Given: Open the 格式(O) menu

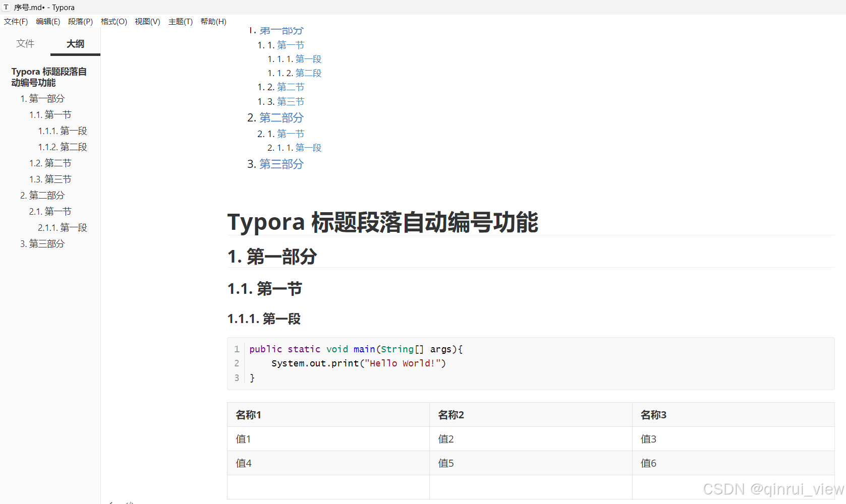Looking at the screenshot, I should coord(114,22).
